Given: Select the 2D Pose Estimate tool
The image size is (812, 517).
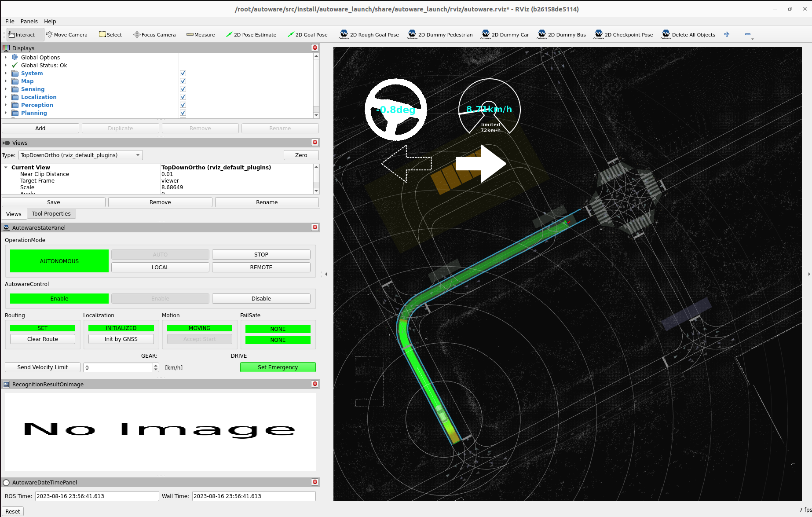Looking at the screenshot, I should [251, 35].
